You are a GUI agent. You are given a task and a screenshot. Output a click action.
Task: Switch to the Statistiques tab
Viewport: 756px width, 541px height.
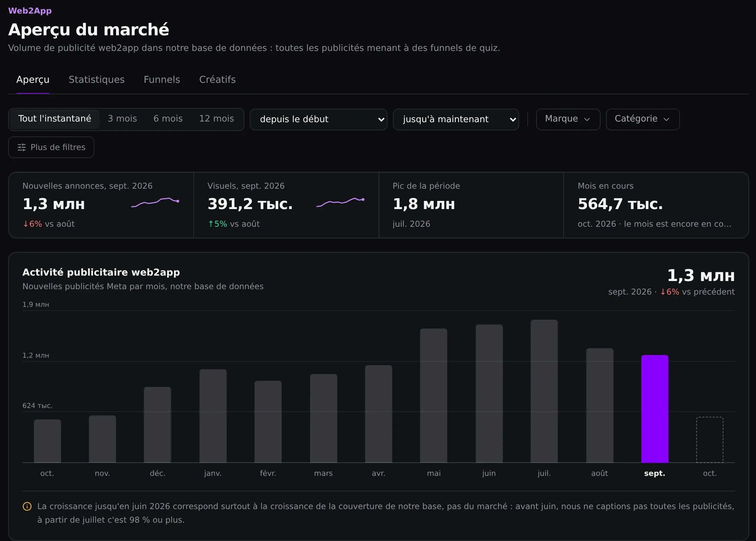pos(97,80)
